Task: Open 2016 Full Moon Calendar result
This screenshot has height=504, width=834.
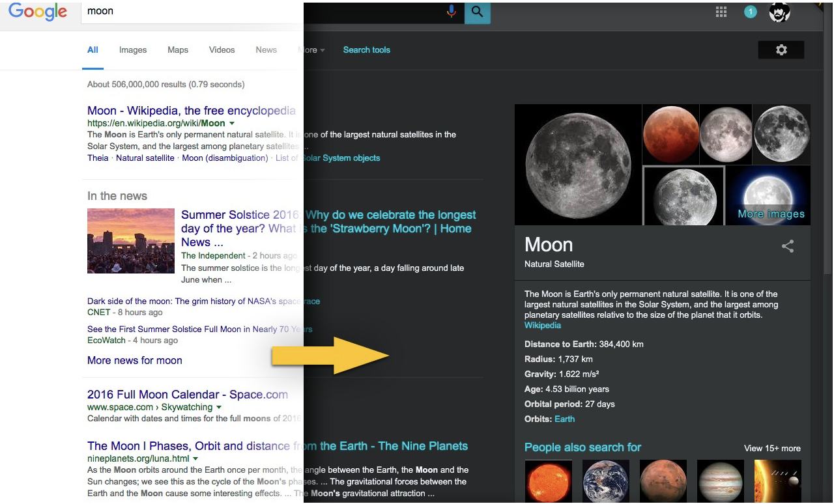Action: (188, 395)
